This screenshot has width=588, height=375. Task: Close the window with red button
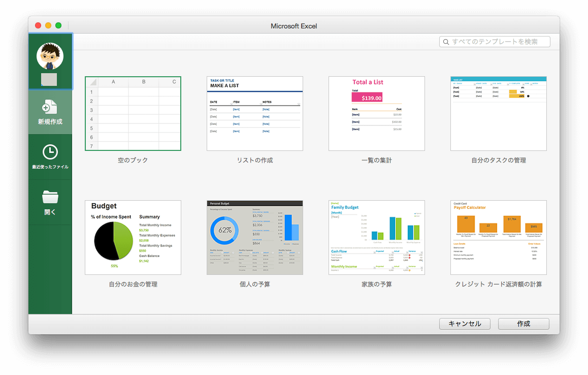tap(38, 25)
